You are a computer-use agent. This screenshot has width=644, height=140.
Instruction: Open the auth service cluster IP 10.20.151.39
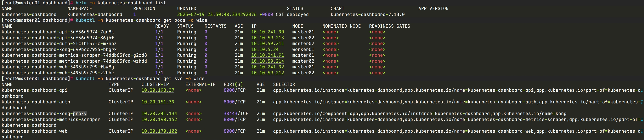pos(158,102)
